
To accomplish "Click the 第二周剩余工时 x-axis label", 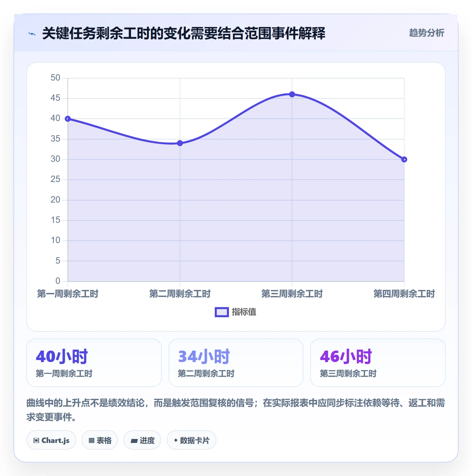I will (180, 294).
